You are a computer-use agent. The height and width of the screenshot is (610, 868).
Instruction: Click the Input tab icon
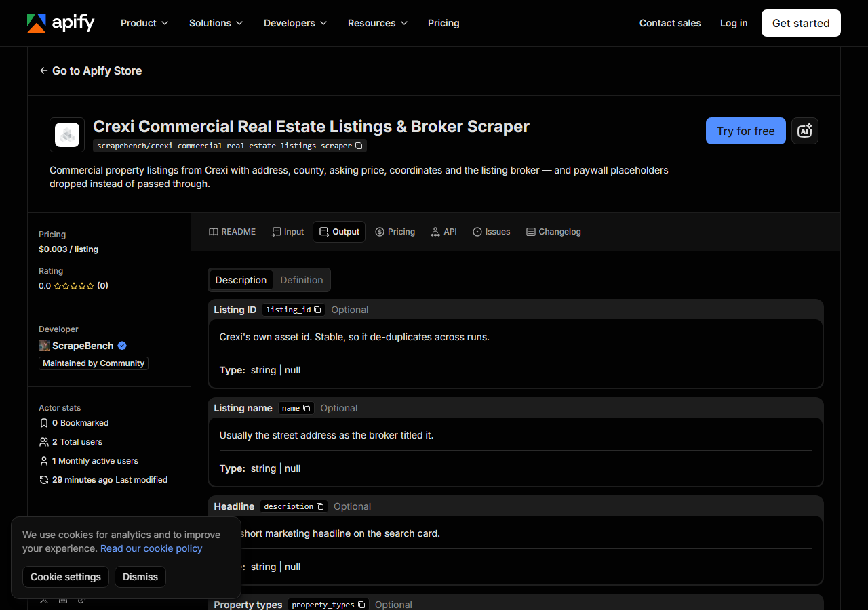click(x=276, y=232)
